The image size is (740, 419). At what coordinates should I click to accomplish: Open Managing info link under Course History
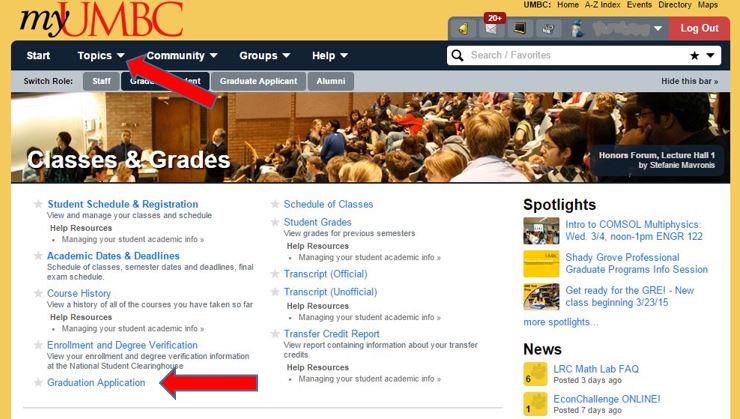coord(133,328)
